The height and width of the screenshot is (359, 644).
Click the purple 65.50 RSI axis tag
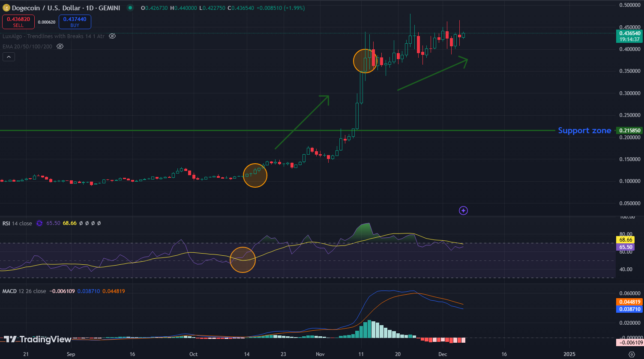point(625,247)
